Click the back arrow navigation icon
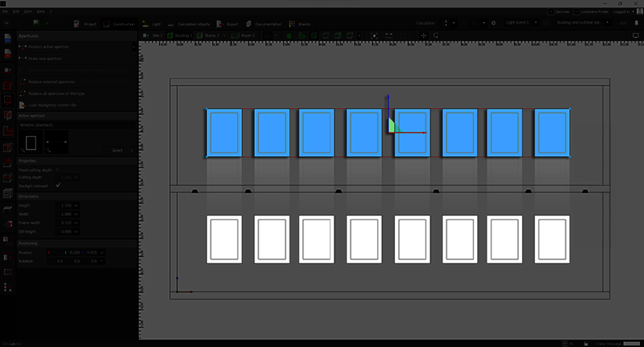 (x=7, y=23)
